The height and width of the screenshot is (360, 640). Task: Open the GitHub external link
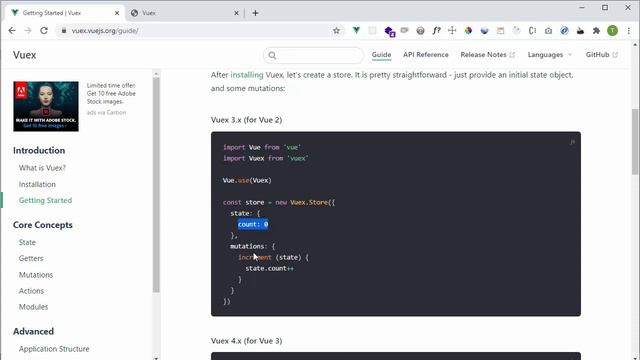coord(602,55)
